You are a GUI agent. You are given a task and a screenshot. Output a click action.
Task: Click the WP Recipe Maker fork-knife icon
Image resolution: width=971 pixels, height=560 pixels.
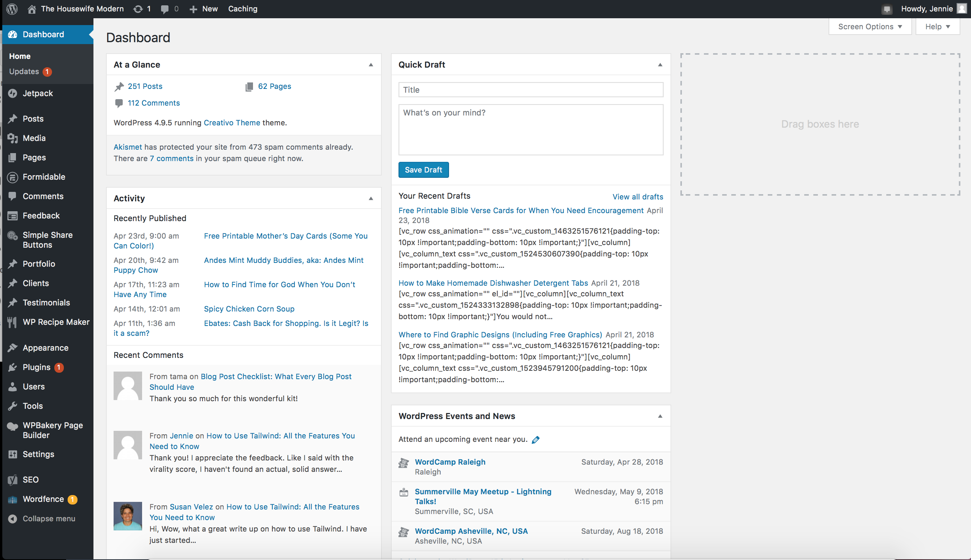tap(12, 322)
